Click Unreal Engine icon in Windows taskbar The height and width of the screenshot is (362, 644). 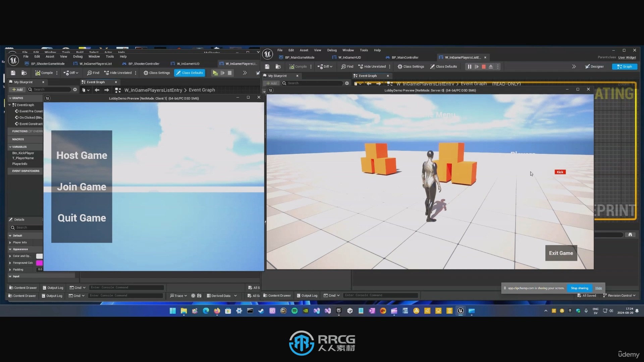tap(461, 311)
